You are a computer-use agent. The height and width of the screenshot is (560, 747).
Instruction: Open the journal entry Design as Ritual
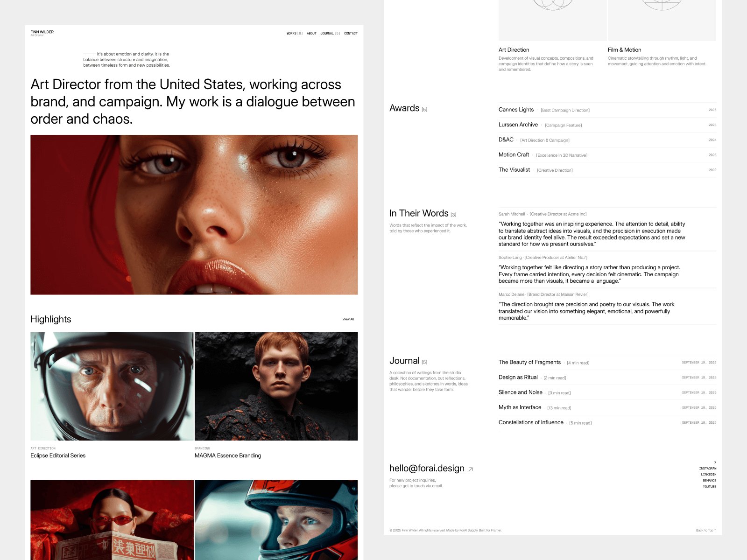[518, 377]
